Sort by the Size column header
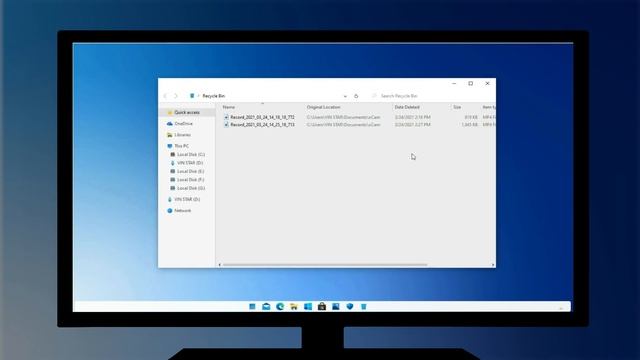The width and height of the screenshot is (640, 360). pos(457,107)
